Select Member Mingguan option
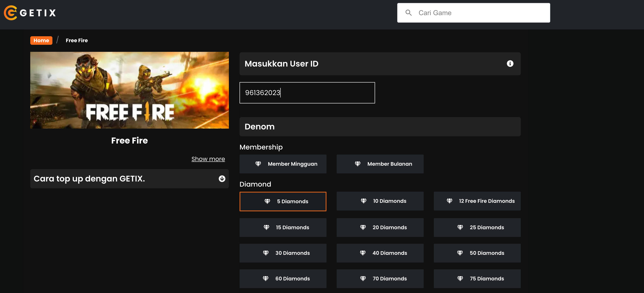The height and width of the screenshot is (293, 644). [283, 164]
